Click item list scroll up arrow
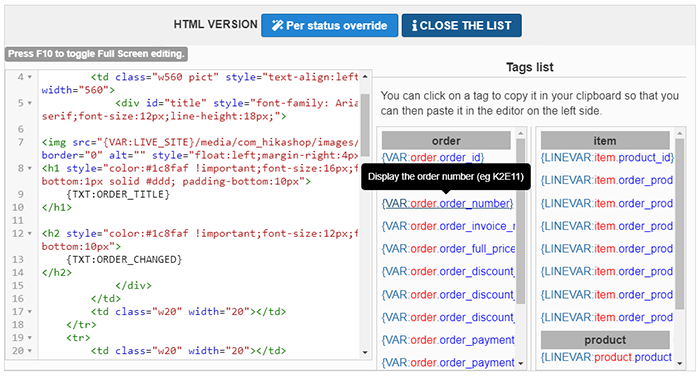 pyautogui.click(x=679, y=134)
